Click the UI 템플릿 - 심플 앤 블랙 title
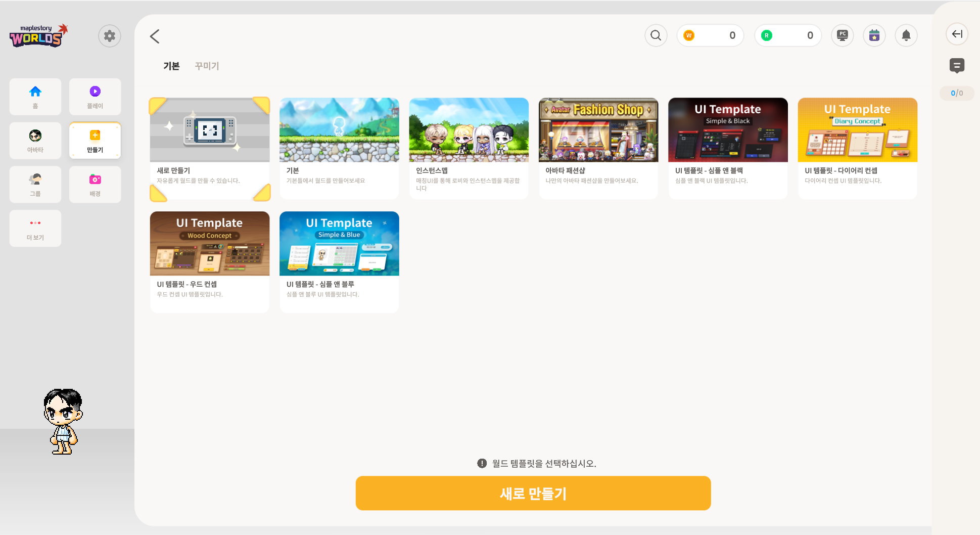This screenshot has height=535, width=980. [x=709, y=170]
